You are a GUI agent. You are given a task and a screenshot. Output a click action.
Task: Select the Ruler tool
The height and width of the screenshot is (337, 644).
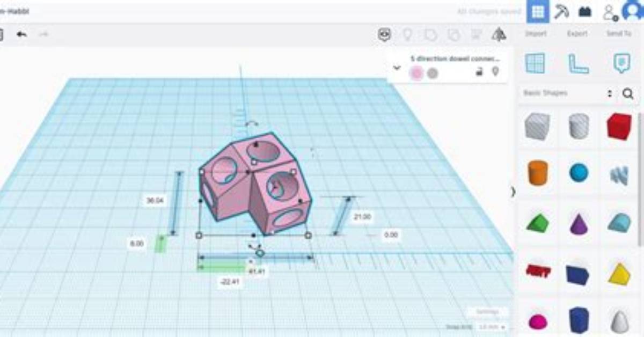pos(579,64)
